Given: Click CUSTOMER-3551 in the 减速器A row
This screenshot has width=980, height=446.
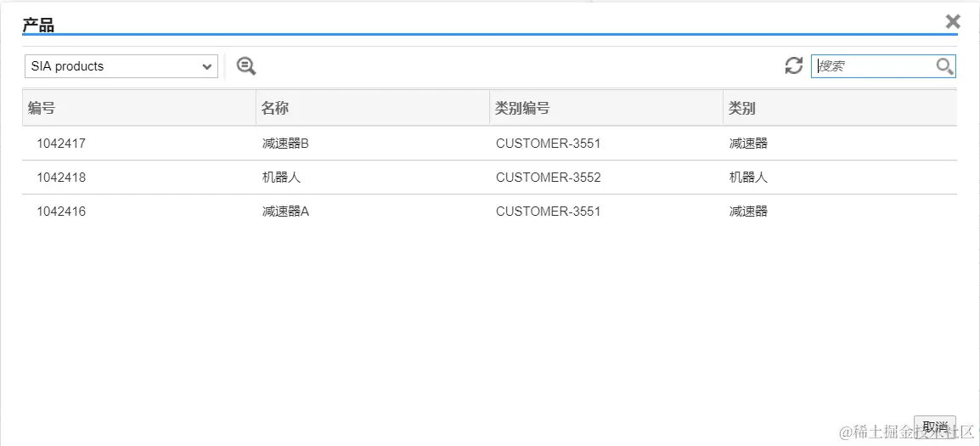Looking at the screenshot, I should (548, 212).
